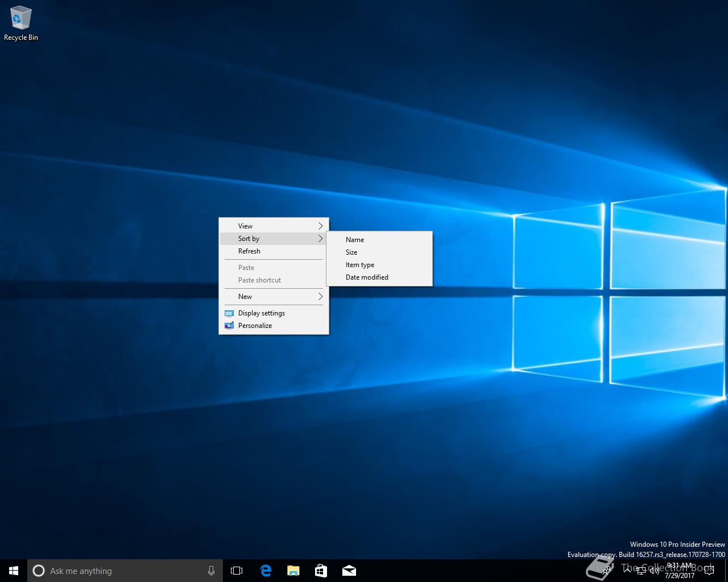Open the Recycle Bin desktop icon
Image resolution: width=728 pixels, height=582 pixels.
(x=20, y=24)
